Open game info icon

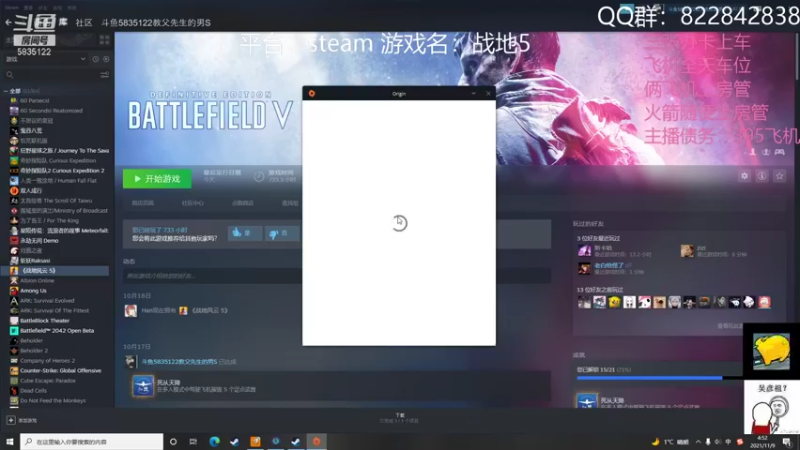tap(762, 176)
